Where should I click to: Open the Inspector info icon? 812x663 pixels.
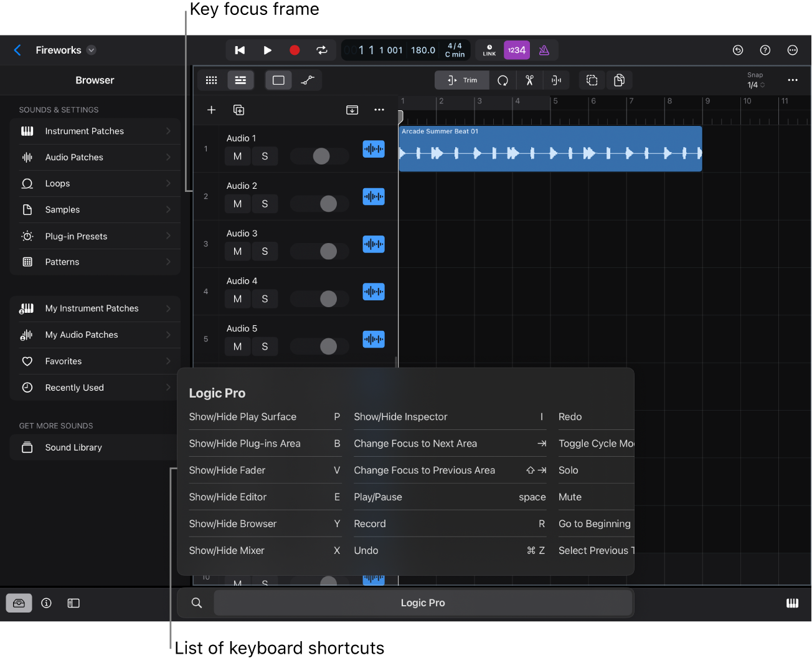(46, 603)
